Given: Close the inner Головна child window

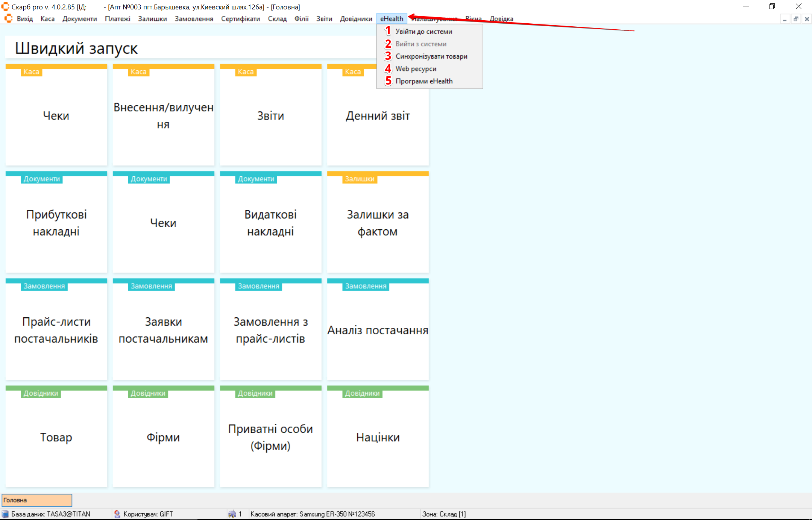Looking at the screenshot, I should [807, 19].
